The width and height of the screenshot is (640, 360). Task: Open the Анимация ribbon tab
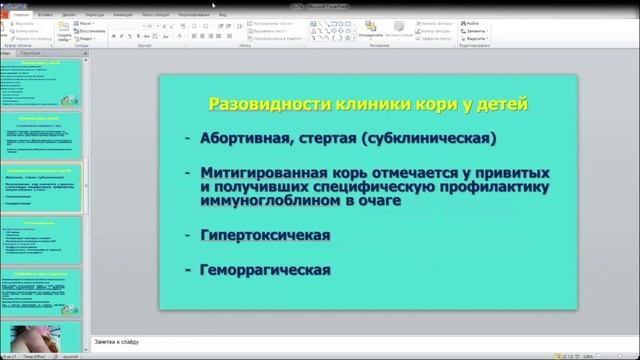pos(123,15)
